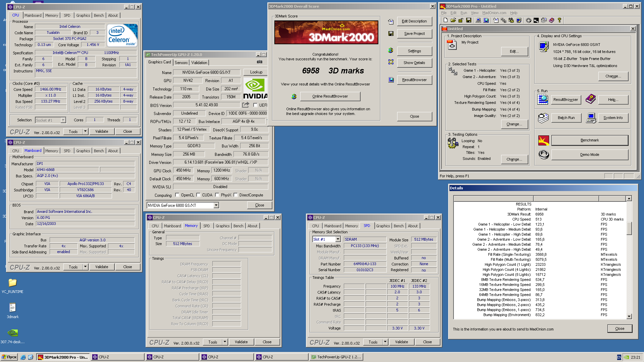Click the New project icon in 3DMark2000 toolbar
Screen dimensions: 644x362
(445, 20)
